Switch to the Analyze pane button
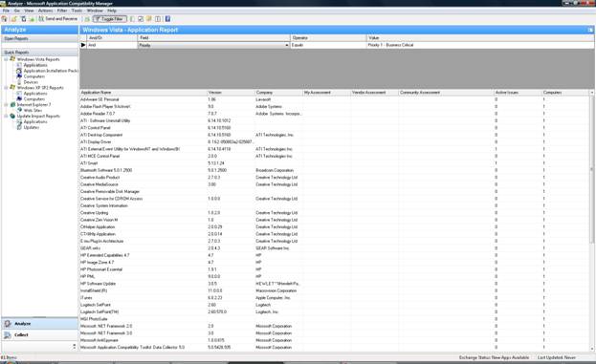 click(39, 323)
